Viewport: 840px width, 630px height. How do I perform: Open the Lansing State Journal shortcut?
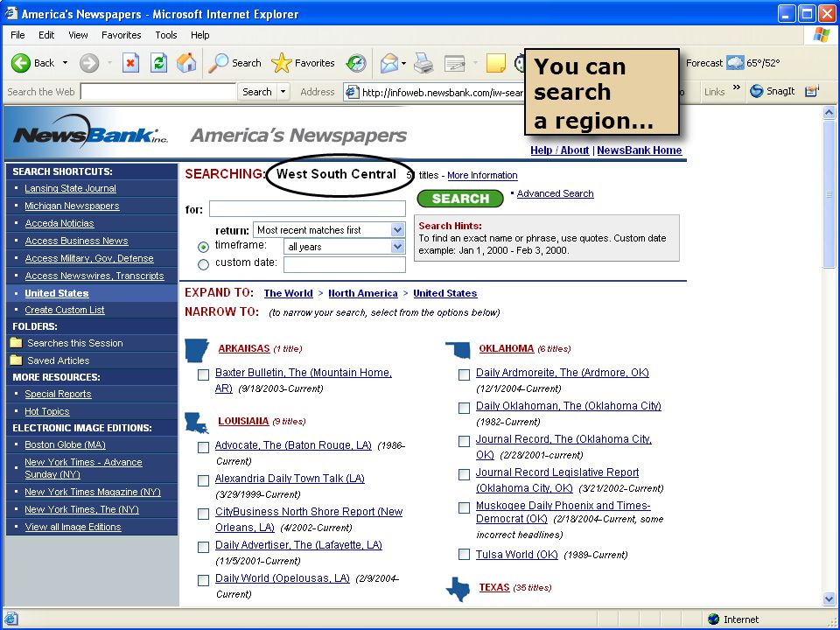tap(70, 188)
